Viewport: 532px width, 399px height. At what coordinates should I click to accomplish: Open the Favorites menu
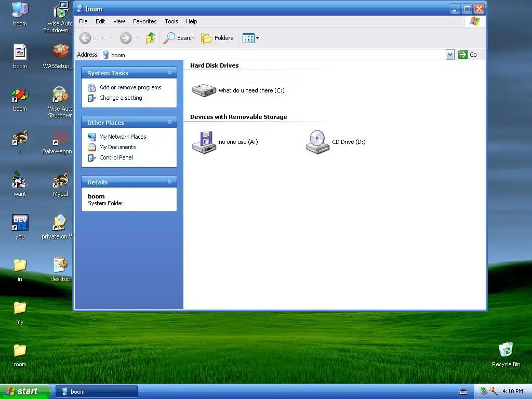pyautogui.click(x=145, y=21)
